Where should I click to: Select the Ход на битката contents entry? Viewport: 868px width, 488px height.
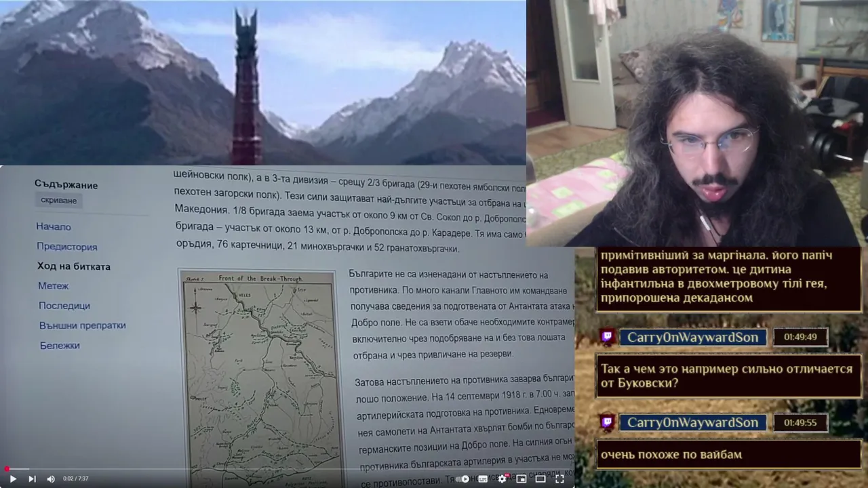[x=74, y=266]
